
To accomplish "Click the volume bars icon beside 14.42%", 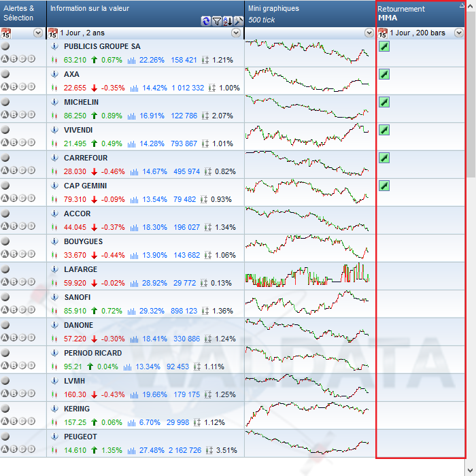I will [134, 88].
